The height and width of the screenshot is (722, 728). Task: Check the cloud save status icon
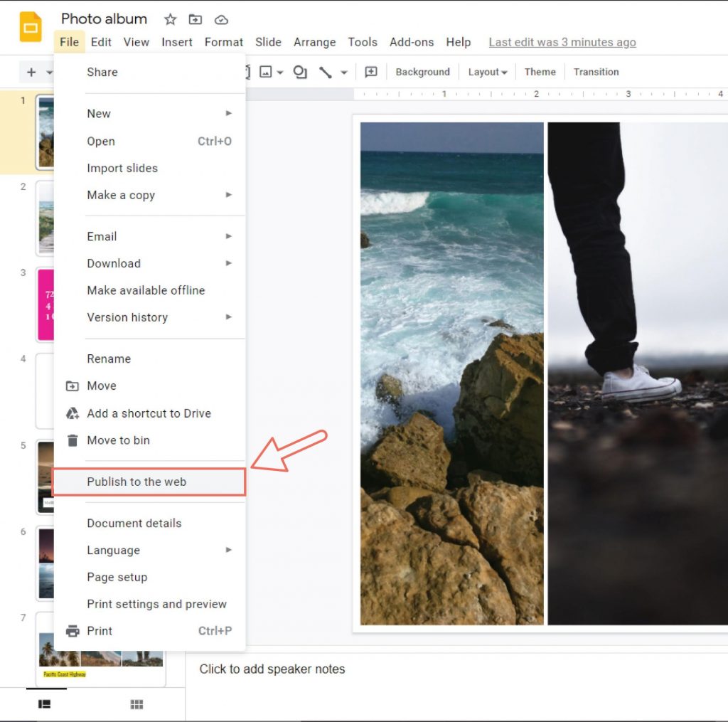(x=221, y=19)
